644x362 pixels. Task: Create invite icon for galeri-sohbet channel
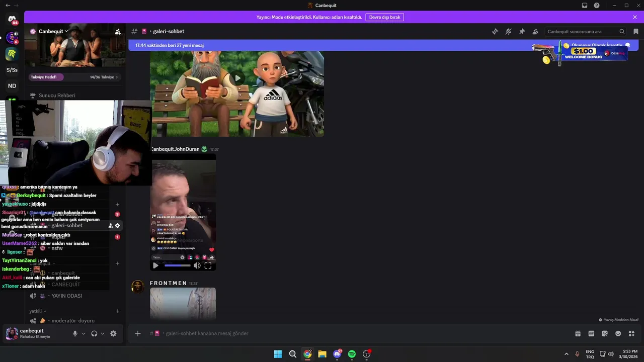[x=111, y=226]
